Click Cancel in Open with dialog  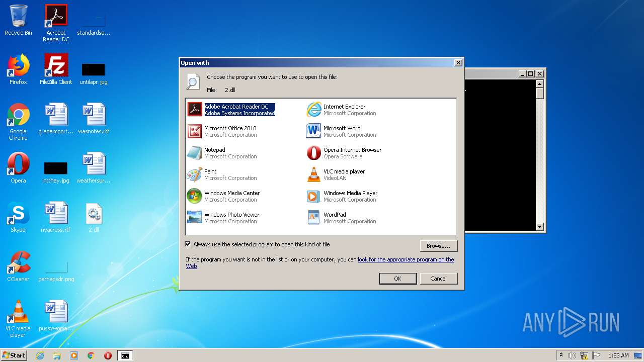click(x=438, y=279)
